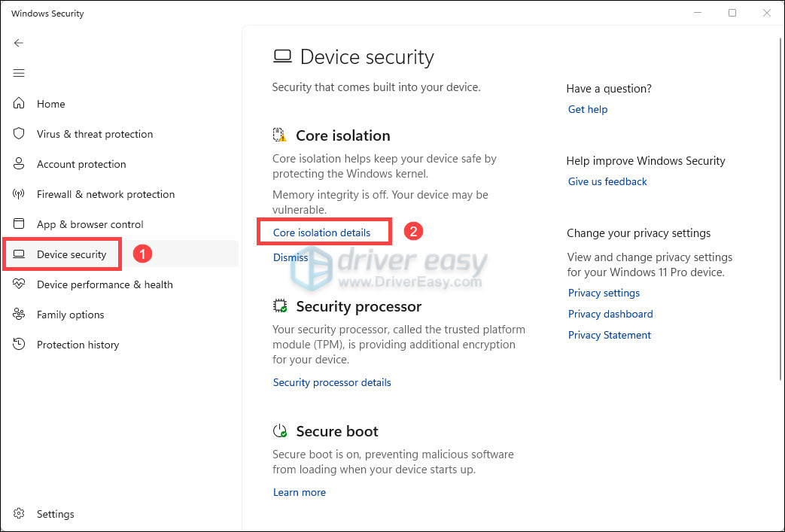
Task: Open the Protection history clock icon
Action: click(19, 345)
